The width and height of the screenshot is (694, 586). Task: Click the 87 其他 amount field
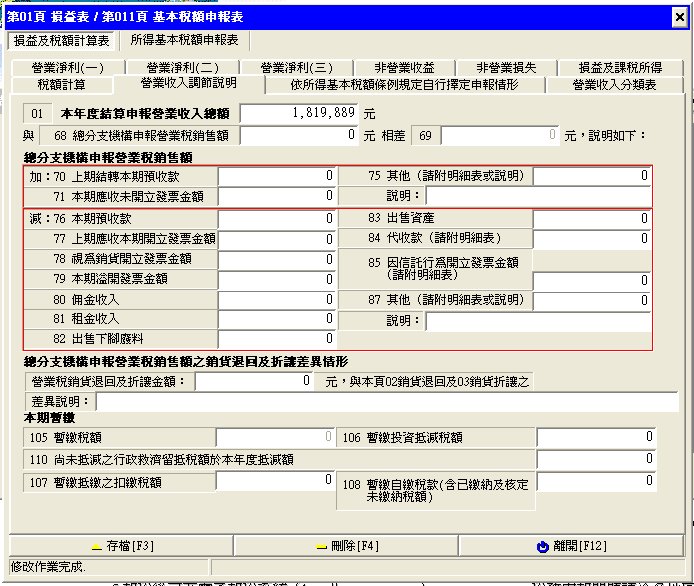point(592,301)
